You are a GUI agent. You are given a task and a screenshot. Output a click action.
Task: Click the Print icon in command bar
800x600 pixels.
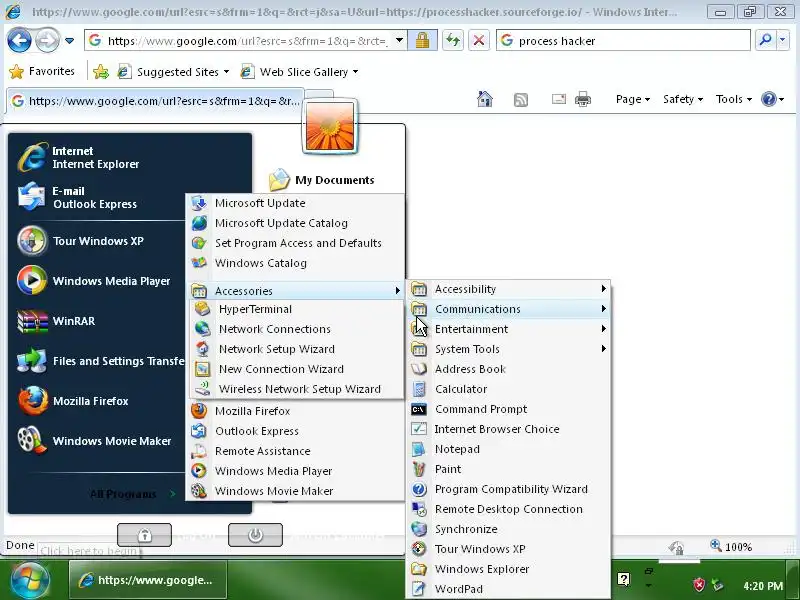583,99
